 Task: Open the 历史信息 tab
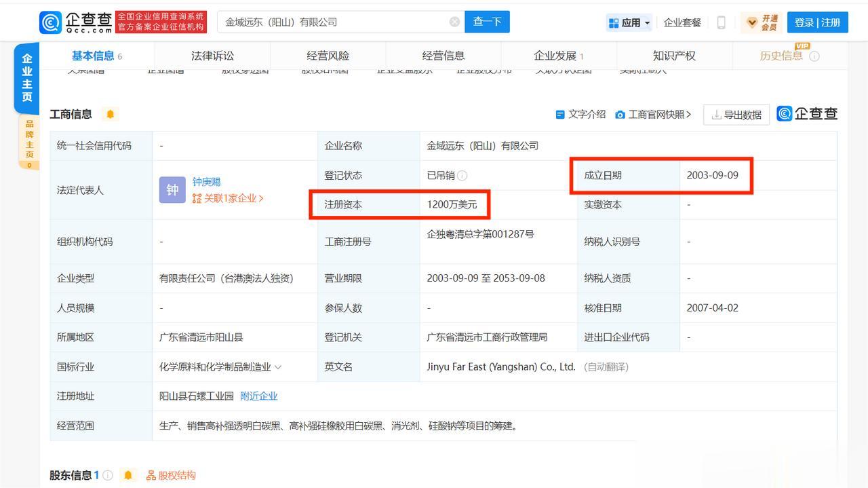tap(781, 56)
